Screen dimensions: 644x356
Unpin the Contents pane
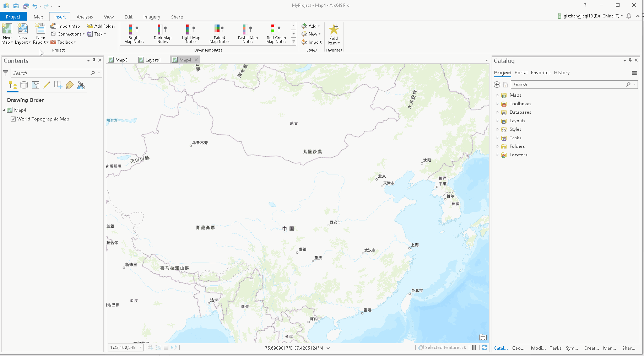(x=93, y=60)
